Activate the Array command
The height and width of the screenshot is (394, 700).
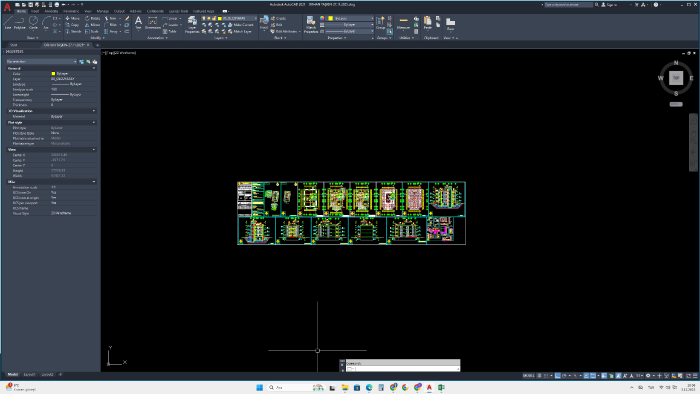[111, 31]
